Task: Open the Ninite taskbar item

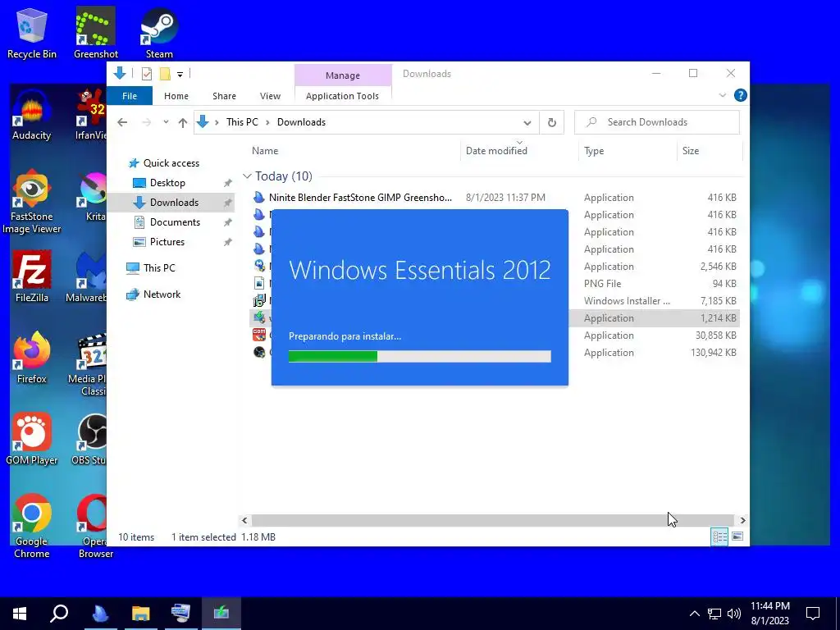Action: 100,614
